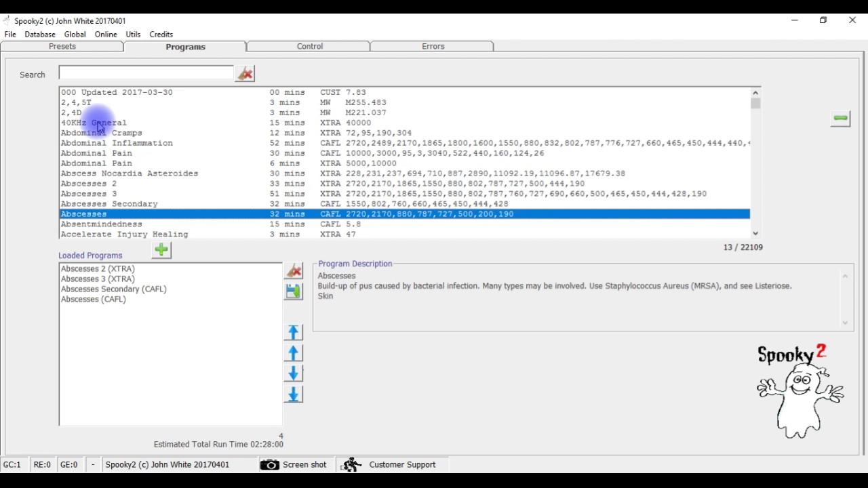Click the 13 / 22109 program counter

(x=743, y=247)
